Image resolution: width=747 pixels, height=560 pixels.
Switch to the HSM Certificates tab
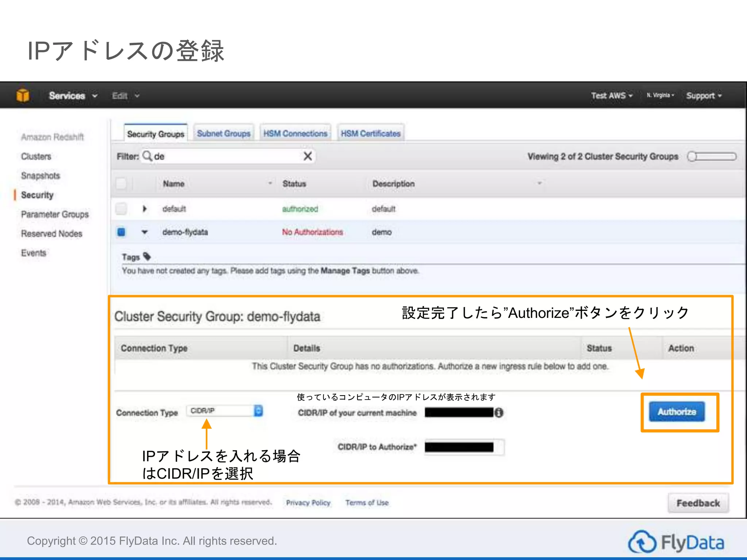(371, 133)
